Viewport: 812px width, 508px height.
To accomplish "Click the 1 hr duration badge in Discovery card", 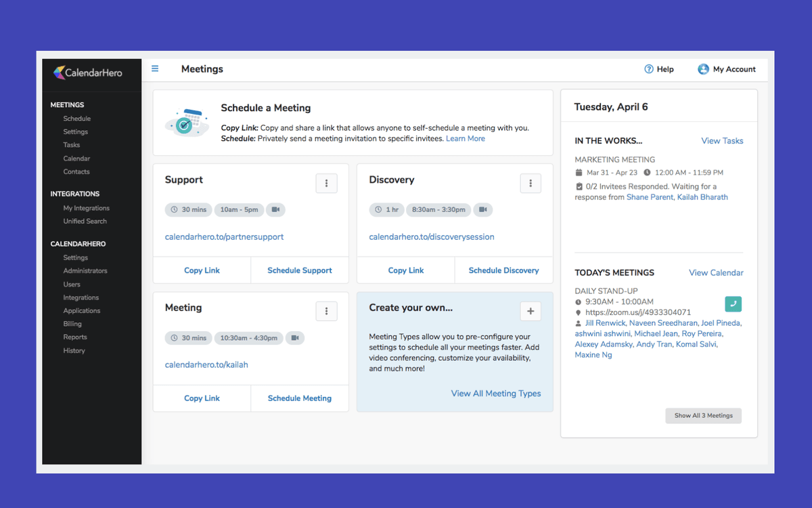I will (386, 210).
